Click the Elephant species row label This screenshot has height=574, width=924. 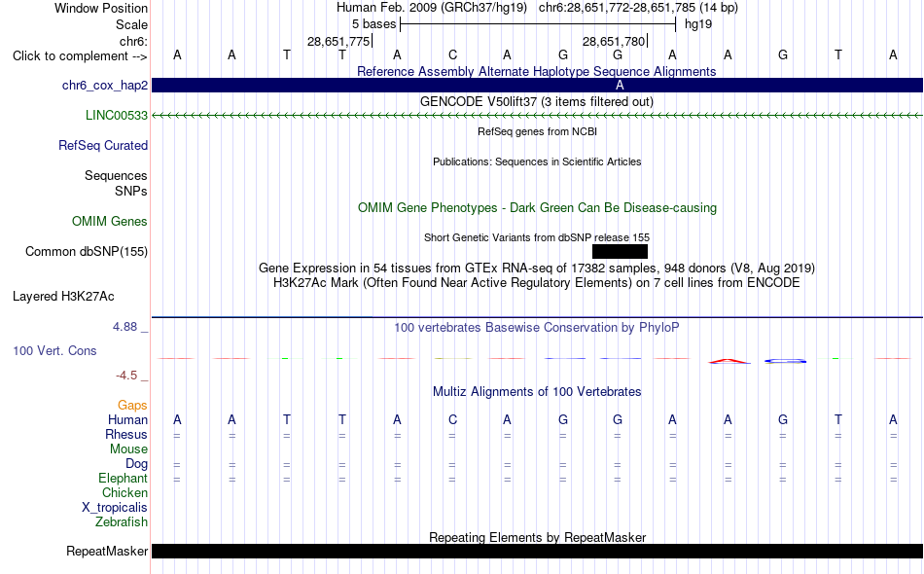click(x=124, y=479)
